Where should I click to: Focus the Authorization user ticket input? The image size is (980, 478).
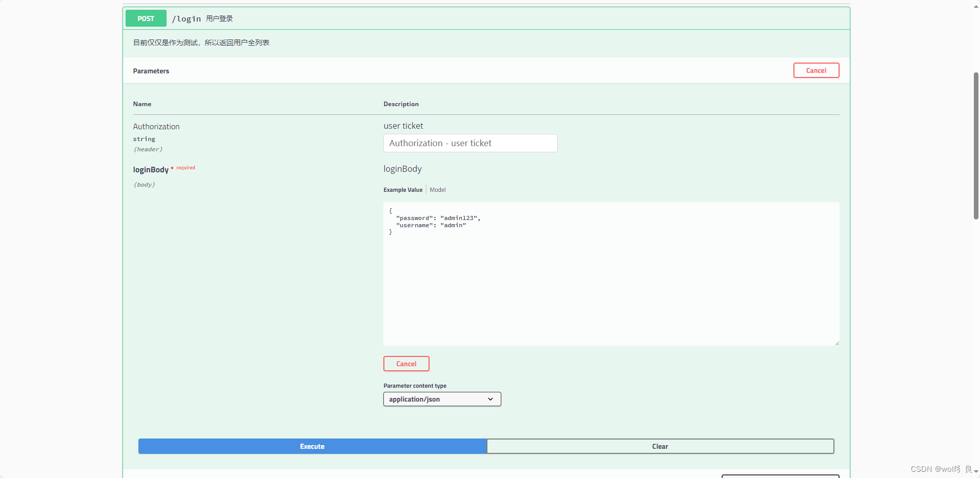pos(470,143)
